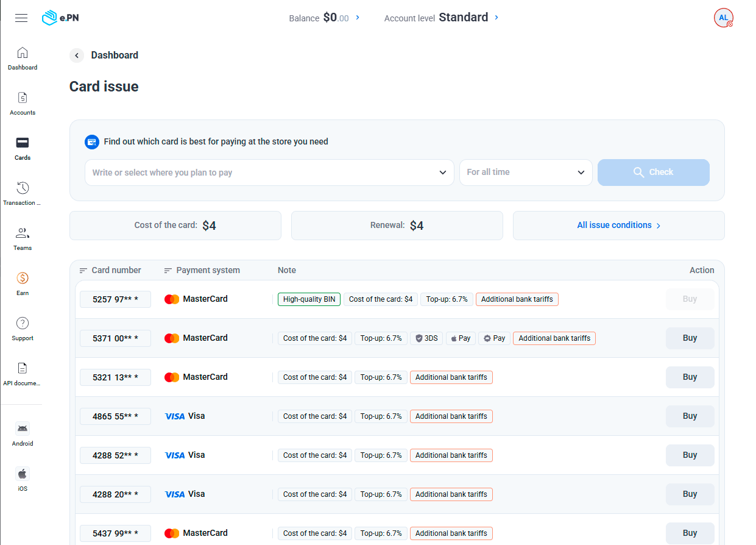The height and width of the screenshot is (545, 756).
Task: Click the iOS Apple icon
Action: click(x=23, y=474)
